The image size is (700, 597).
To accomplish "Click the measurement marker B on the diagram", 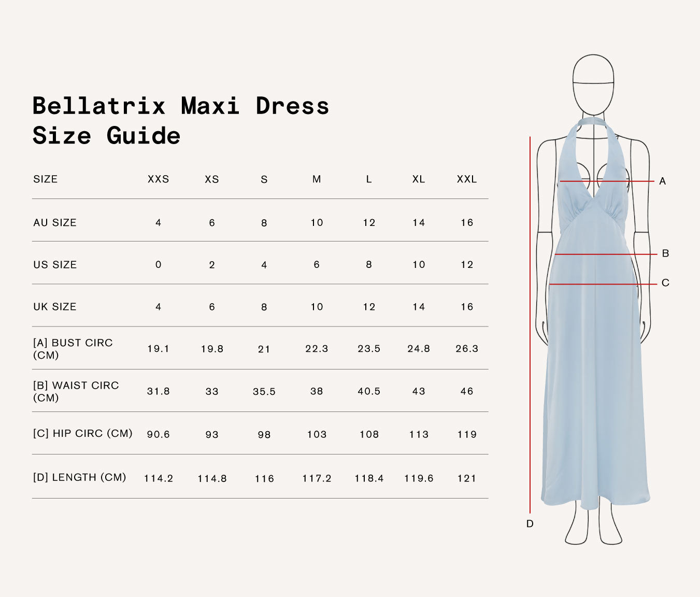I will [x=665, y=253].
